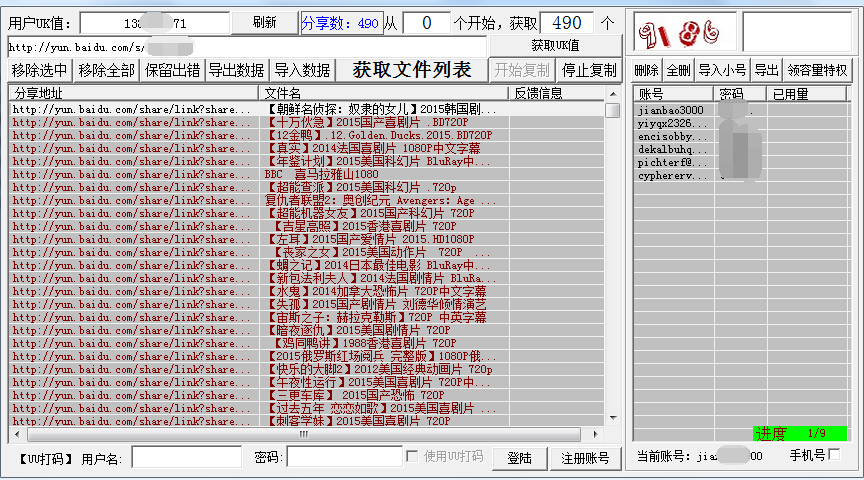
Task: Click 移除选中 to remove selected rows
Action: coord(40,70)
